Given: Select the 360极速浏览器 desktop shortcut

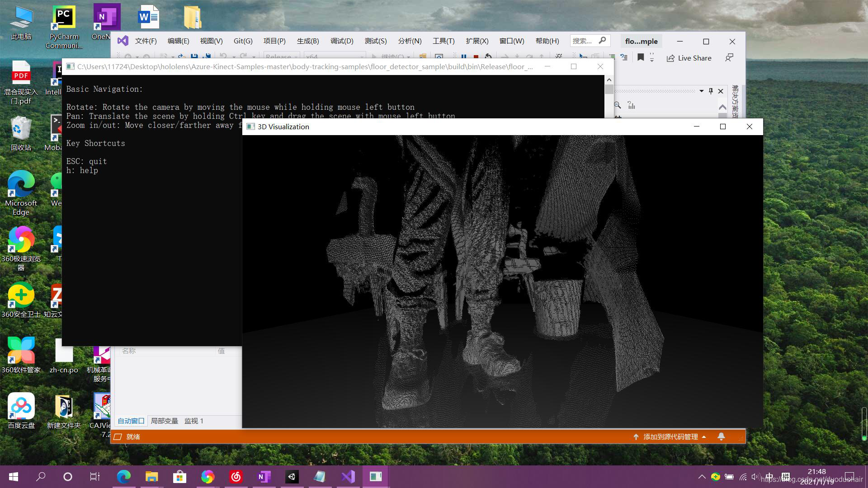Looking at the screenshot, I should 21,249.
